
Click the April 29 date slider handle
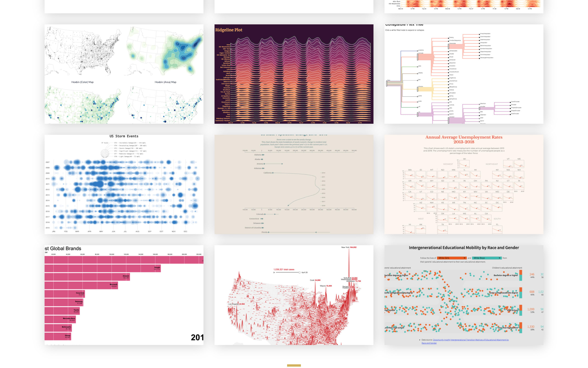pos(300,273)
